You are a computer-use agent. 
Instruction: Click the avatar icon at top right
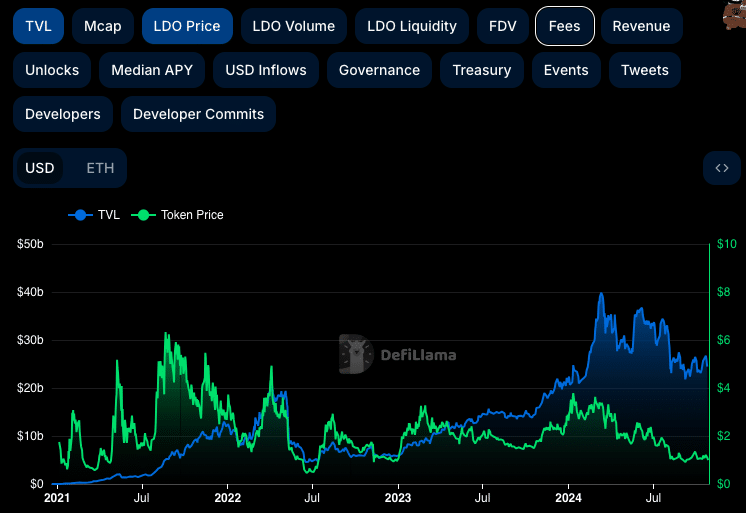[x=734, y=15]
